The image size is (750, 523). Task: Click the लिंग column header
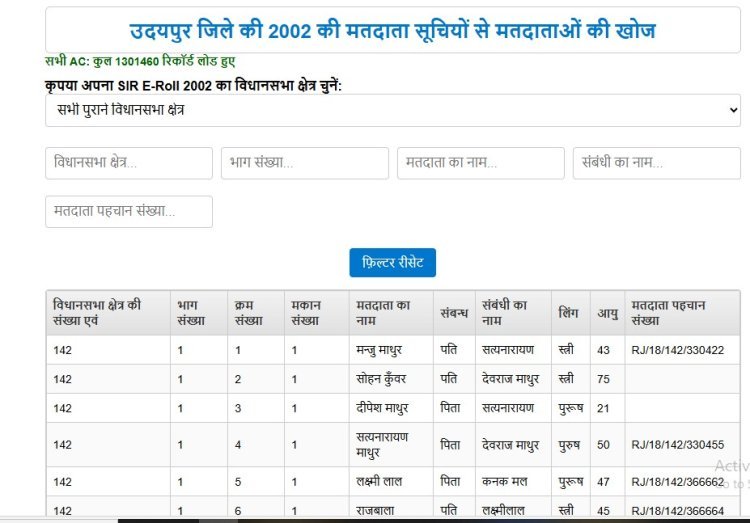coord(569,312)
